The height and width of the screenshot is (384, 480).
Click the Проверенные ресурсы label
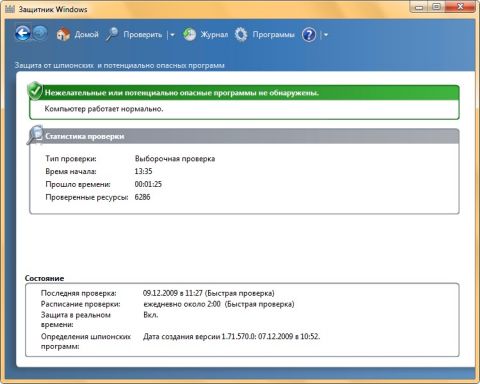coord(87,197)
